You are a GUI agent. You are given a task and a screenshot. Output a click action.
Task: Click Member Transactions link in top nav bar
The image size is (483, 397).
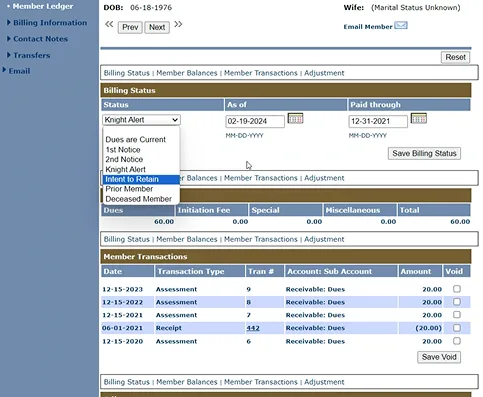click(x=261, y=73)
